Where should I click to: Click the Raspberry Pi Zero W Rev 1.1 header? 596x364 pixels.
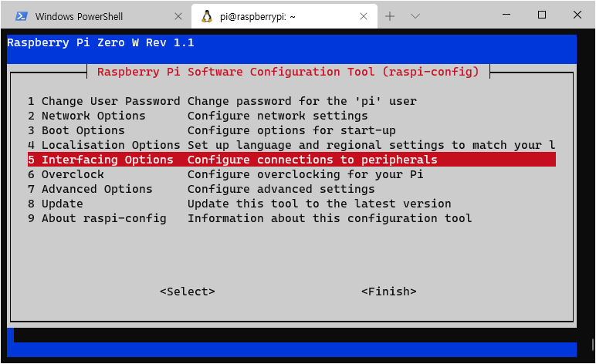tap(100, 42)
